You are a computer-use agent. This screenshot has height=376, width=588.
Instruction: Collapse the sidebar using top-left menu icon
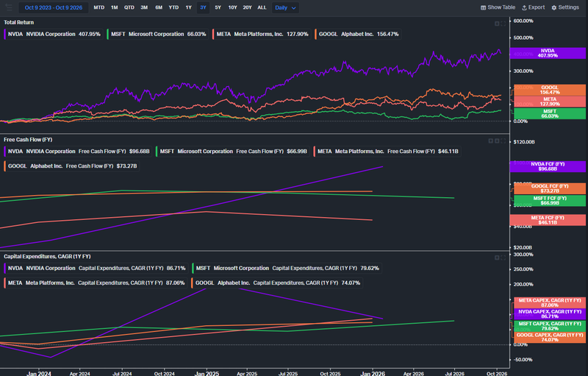9,7
